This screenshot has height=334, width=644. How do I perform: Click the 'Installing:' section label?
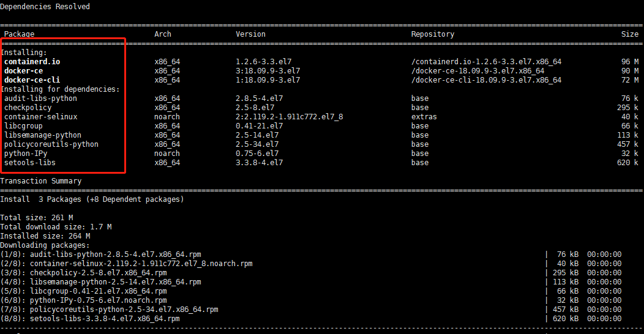tap(23, 53)
